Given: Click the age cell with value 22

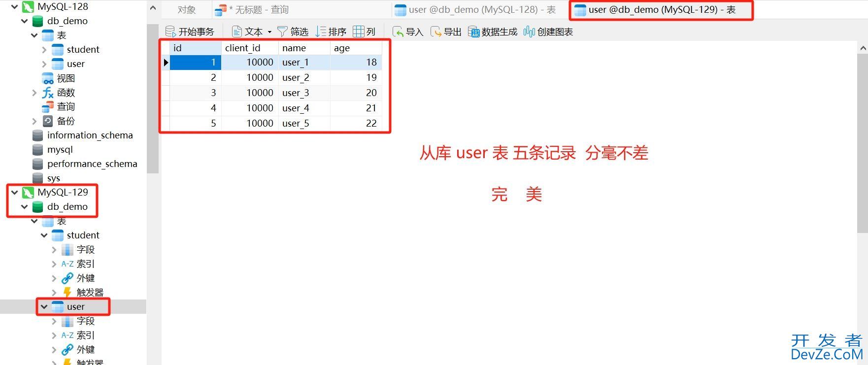Looking at the screenshot, I should (x=356, y=124).
